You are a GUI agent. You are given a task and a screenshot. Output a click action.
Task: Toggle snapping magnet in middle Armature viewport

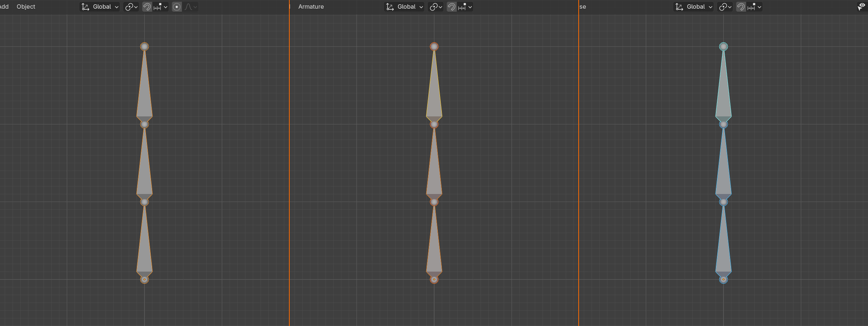pos(451,7)
